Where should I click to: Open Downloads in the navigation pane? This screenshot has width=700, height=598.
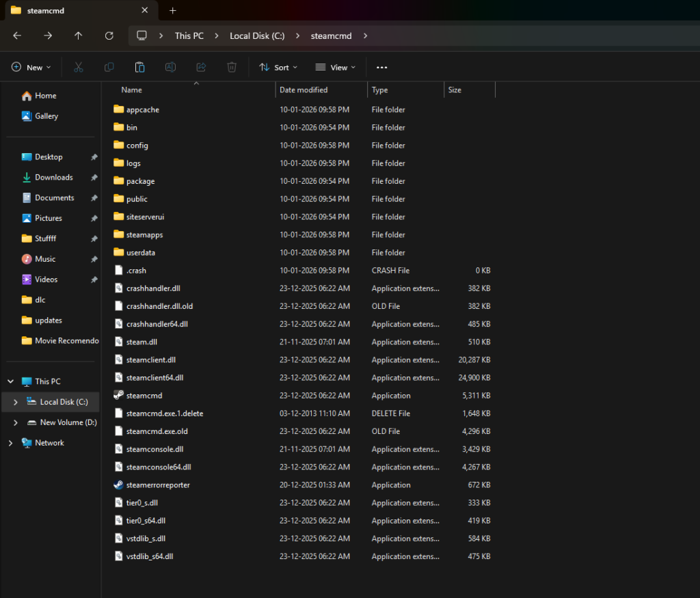53,177
